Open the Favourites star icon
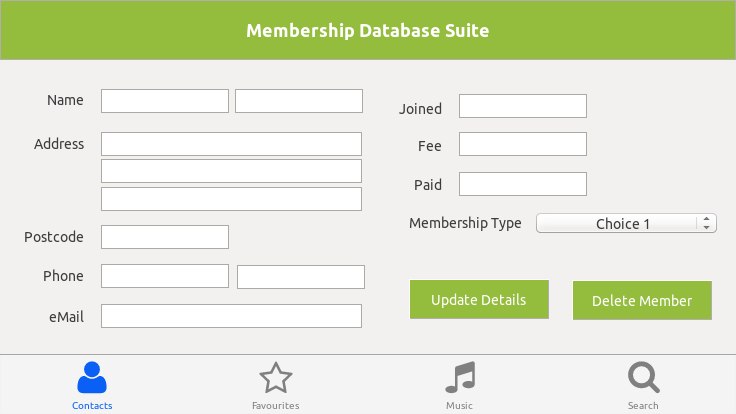Viewport: 736px width, 414px height. (275, 377)
